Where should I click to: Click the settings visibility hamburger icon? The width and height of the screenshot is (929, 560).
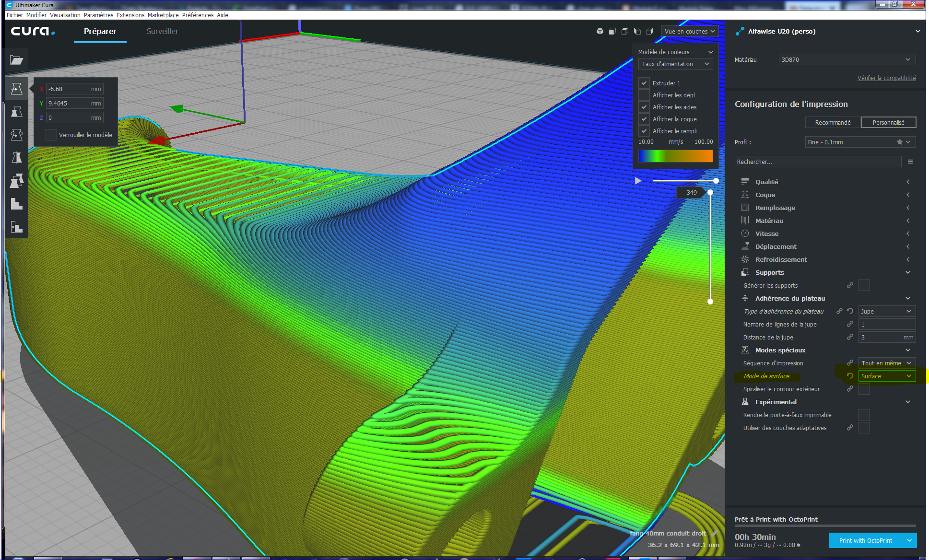[910, 162]
